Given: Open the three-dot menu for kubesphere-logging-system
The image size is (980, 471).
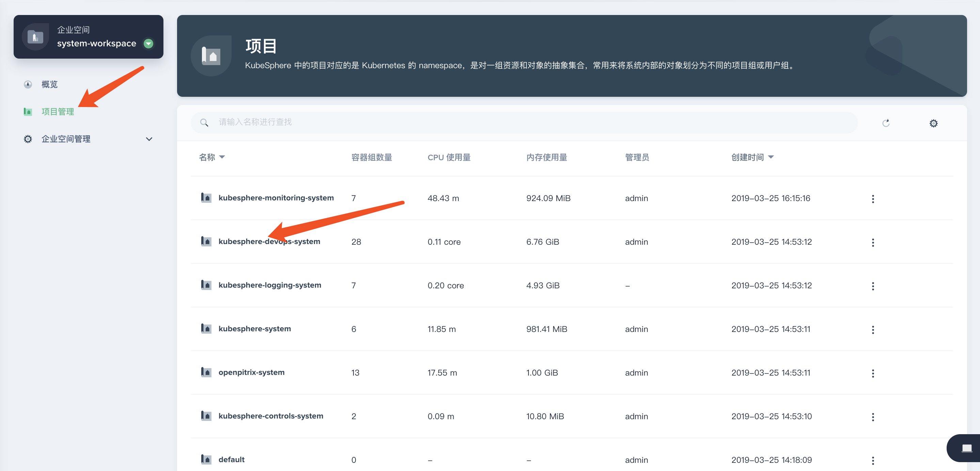Looking at the screenshot, I should point(873,286).
